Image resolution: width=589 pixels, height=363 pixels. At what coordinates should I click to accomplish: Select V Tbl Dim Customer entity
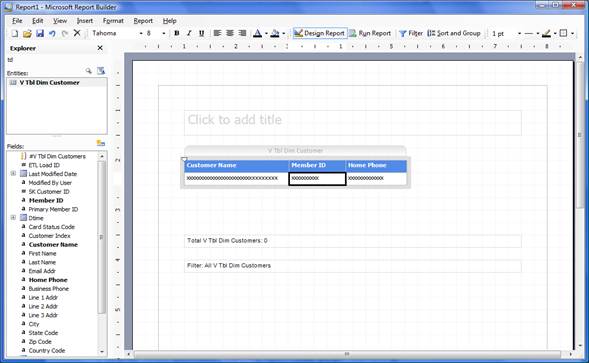[50, 82]
